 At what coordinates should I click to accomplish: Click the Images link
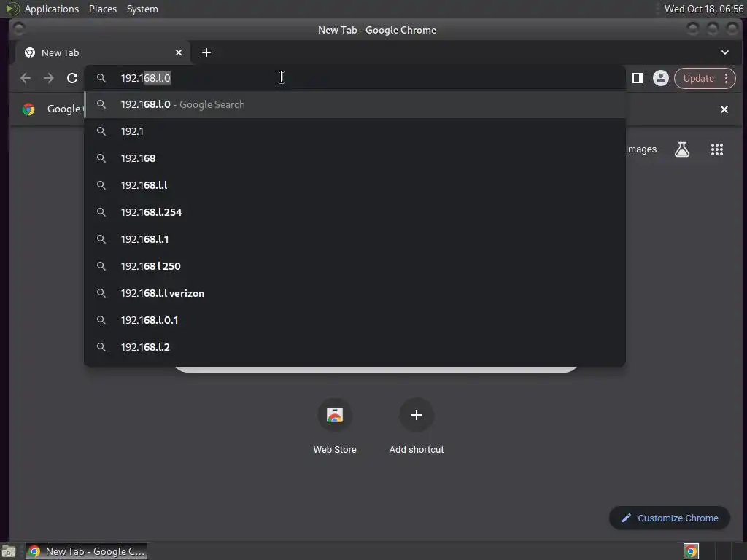tap(640, 149)
